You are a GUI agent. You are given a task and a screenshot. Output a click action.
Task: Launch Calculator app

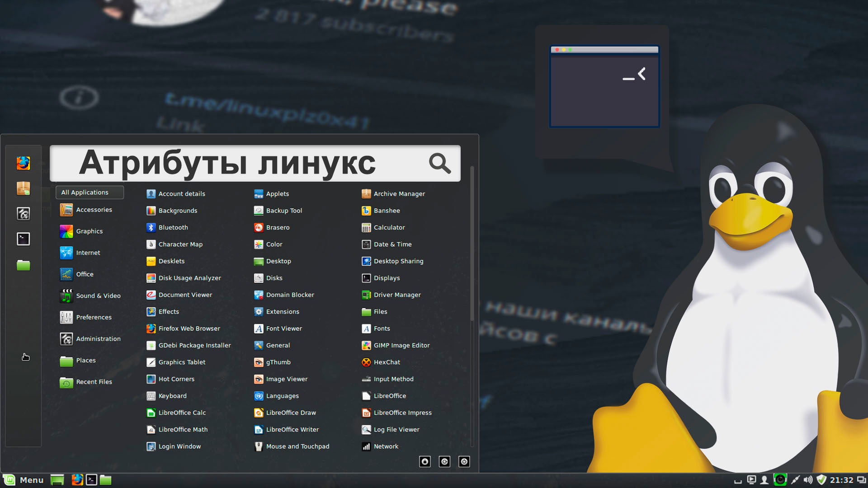pyautogui.click(x=389, y=227)
